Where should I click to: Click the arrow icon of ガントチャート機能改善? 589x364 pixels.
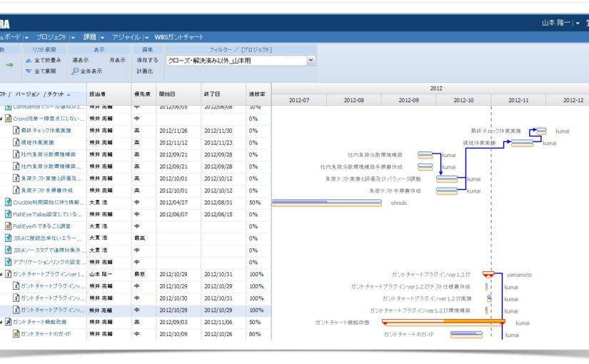pos(9,322)
